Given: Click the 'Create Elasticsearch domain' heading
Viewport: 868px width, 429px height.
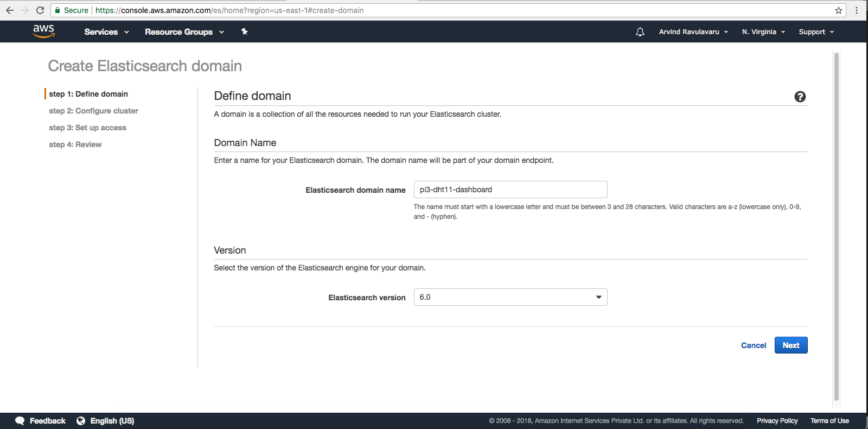Looking at the screenshot, I should (x=145, y=66).
